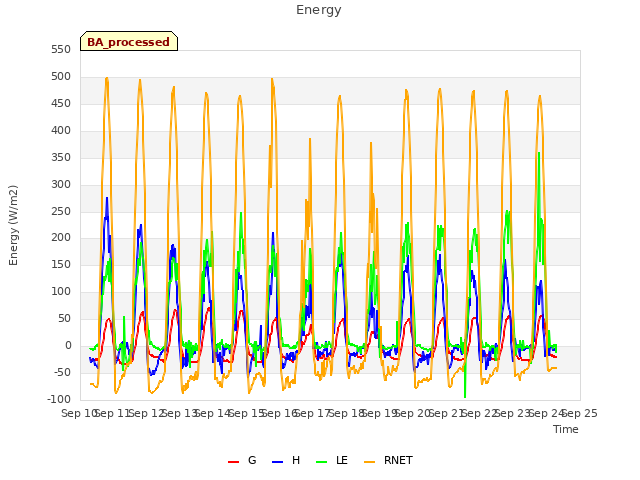Click the -50 y-axis tick label

coord(62,372)
